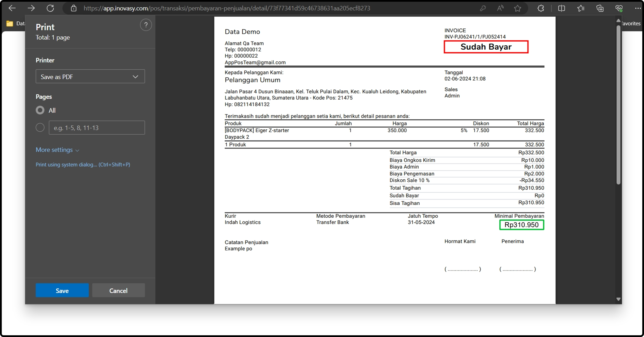
Task: Toggle Split screen icon
Action: [x=561, y=8]
